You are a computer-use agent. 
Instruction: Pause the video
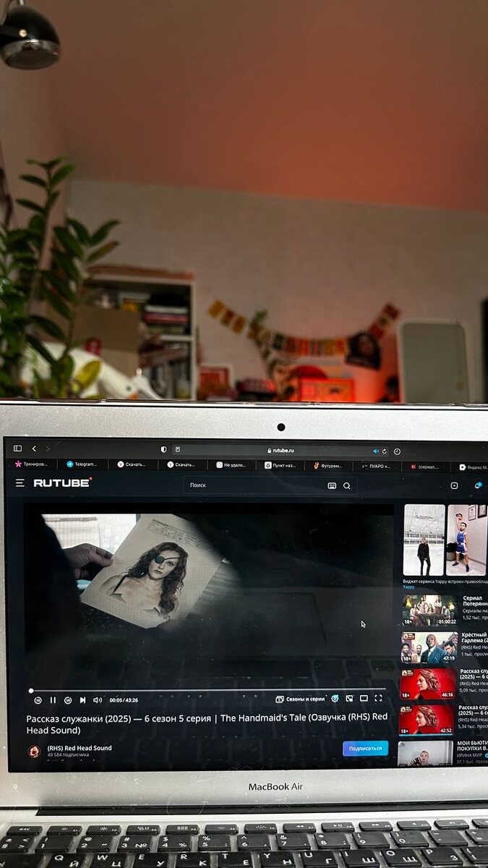point(53,700)
